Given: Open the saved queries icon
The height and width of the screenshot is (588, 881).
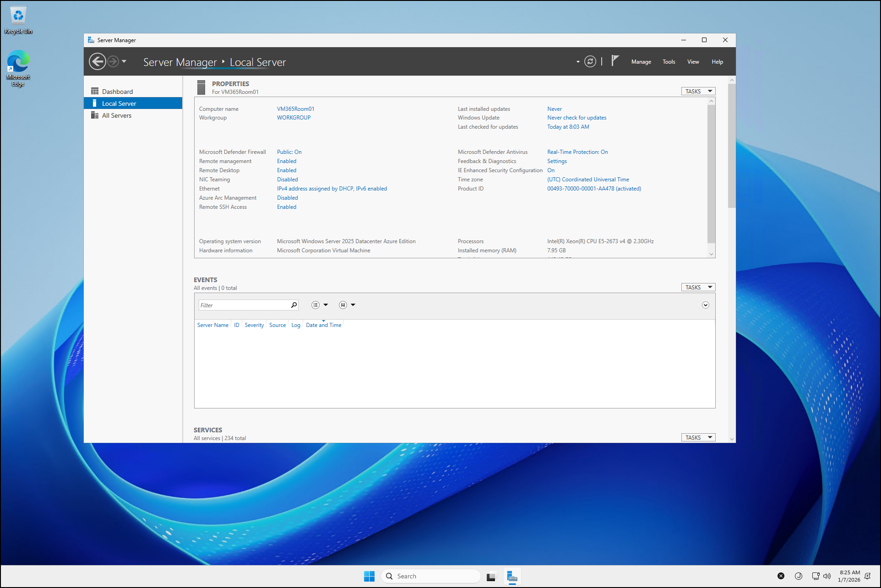Looking at the screenshot, I should click(343, 305).
